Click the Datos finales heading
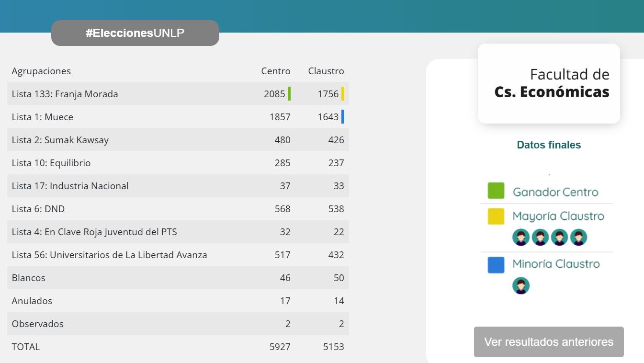 (549, 145)
